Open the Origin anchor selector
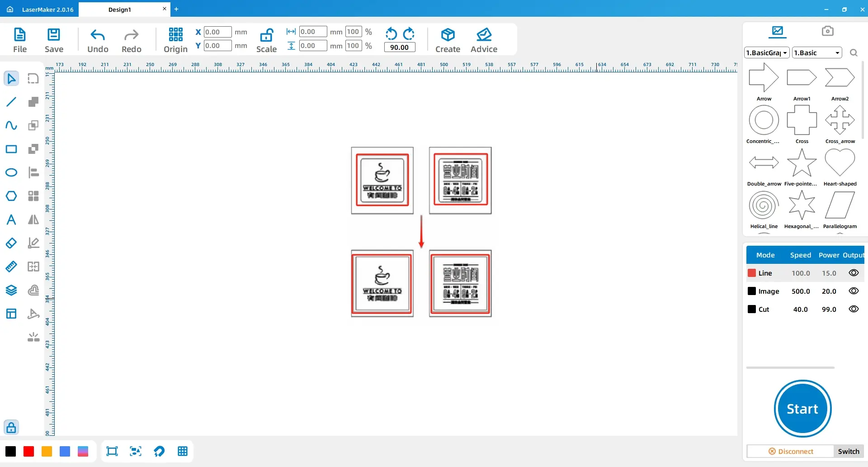Image resolution: width=868 pixels, height=467 pixels. point(175,40)
